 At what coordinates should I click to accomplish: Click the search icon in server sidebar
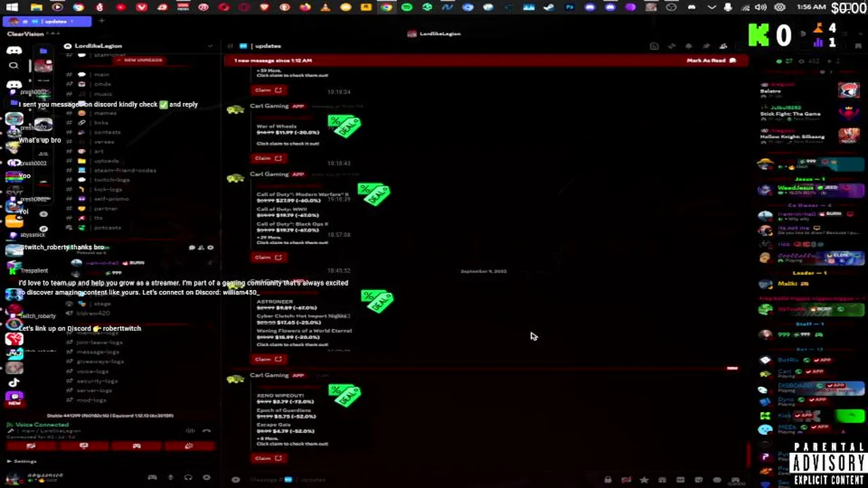pyautogui.click(x=14, y=66)
